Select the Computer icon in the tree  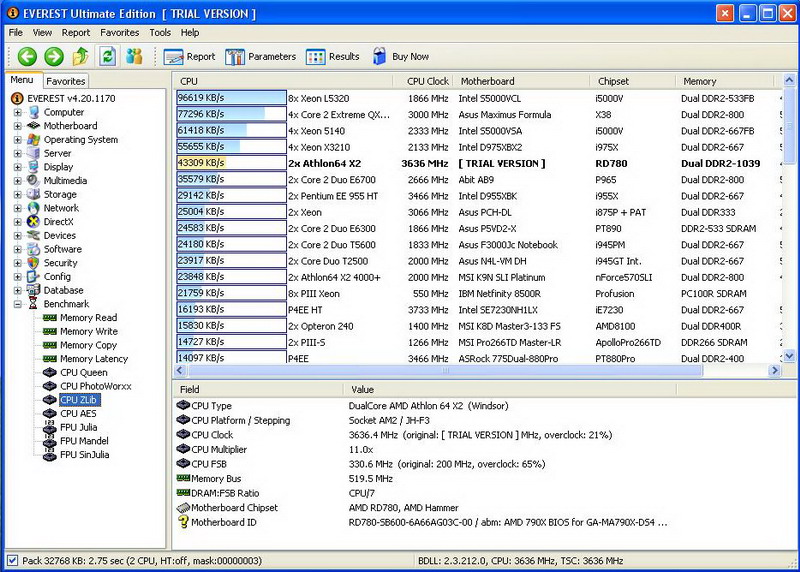(34, 112)
